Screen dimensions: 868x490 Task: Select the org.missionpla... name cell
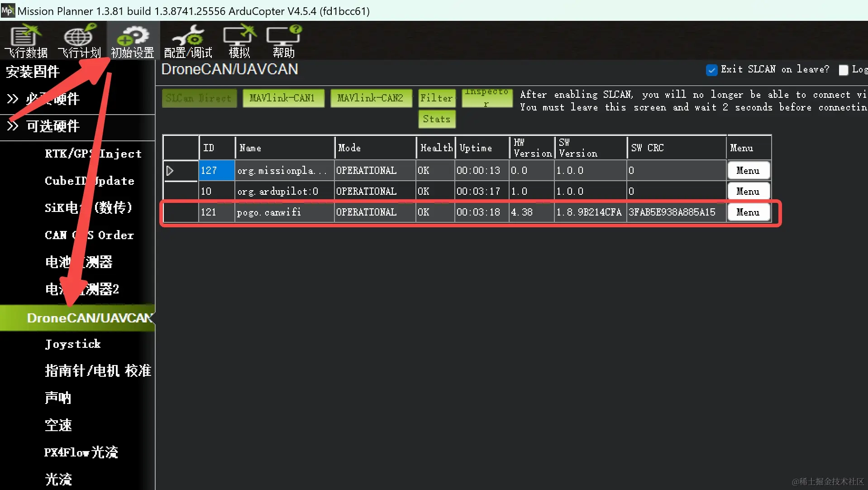click(285, 171)
